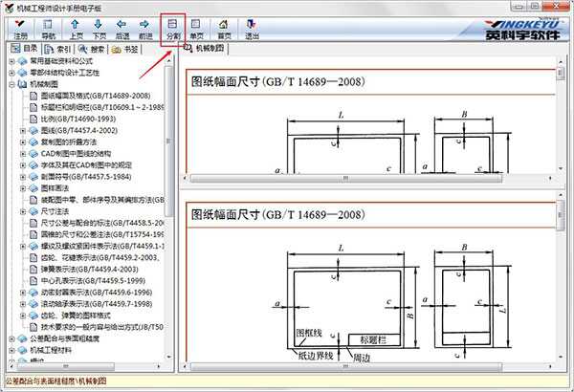
Task: Expand the 公差配合与表面粗糙度 node
Action: pos(12,338)
